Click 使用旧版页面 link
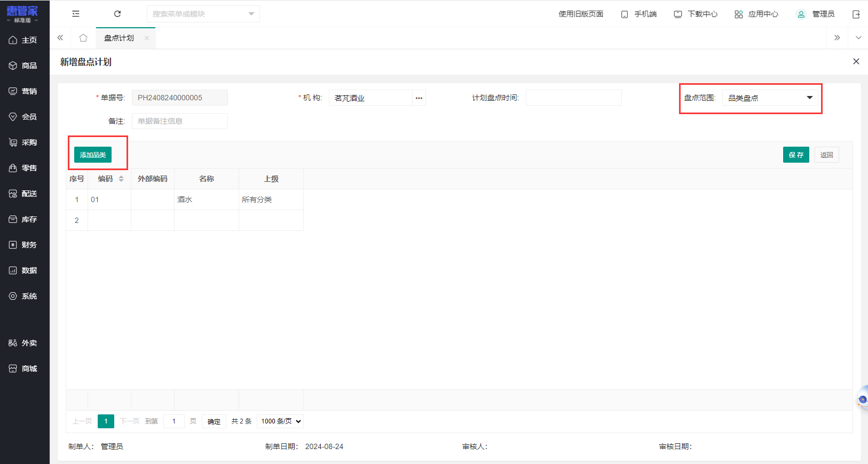The height and width of the screenshot is (464, 868). point(581,14)
